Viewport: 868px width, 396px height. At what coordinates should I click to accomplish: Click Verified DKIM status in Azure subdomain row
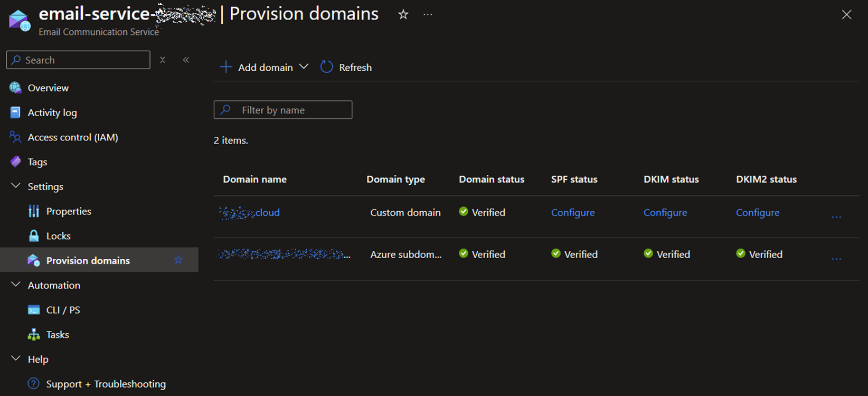[667, 254]
